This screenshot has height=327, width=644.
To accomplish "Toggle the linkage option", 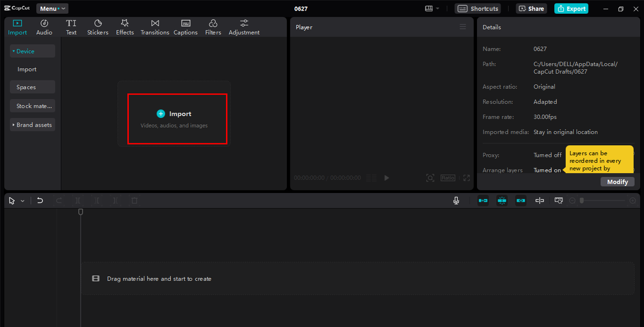I will pos(521,201).
